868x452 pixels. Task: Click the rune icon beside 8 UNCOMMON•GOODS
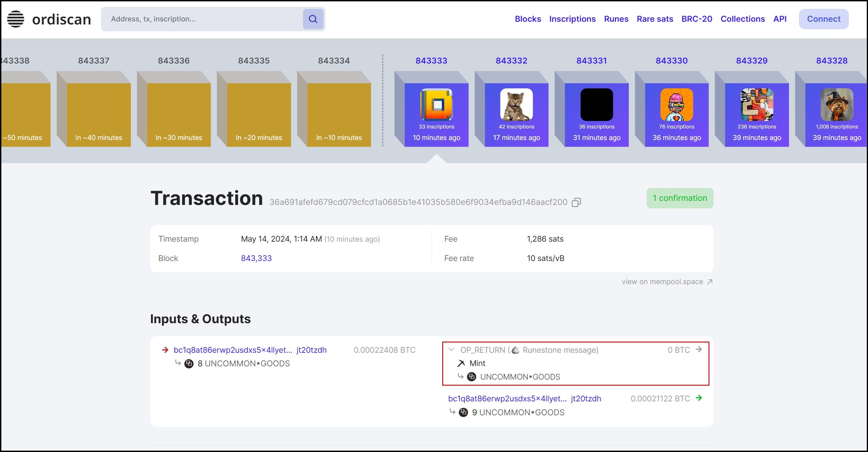pyautogui.click(x=189, y=364)
